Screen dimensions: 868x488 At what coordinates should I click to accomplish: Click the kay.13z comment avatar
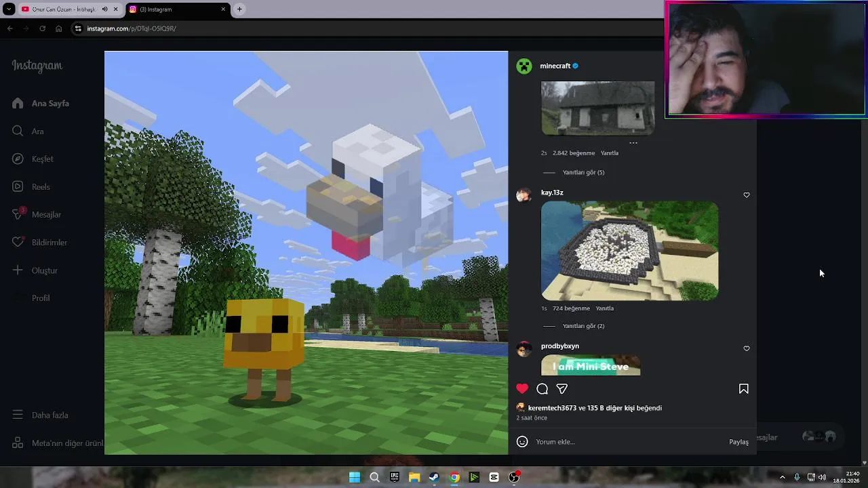[524, 196]
